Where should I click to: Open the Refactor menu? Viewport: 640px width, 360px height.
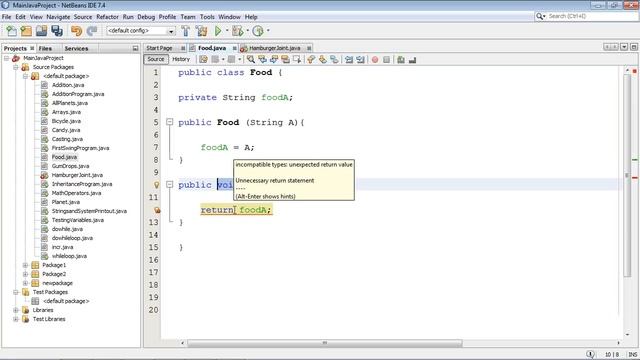point(107,17)
